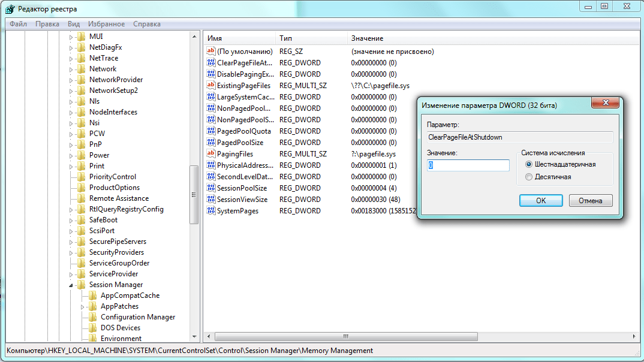Screen dimensions: 644x362
Task: Expand the AppPatches tree node
Action: [x=82, y=306]
